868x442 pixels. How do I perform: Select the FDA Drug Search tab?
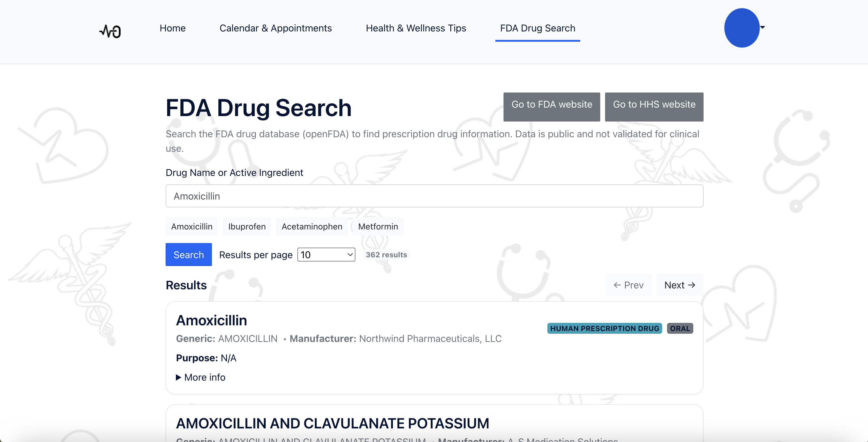point(537,28)
